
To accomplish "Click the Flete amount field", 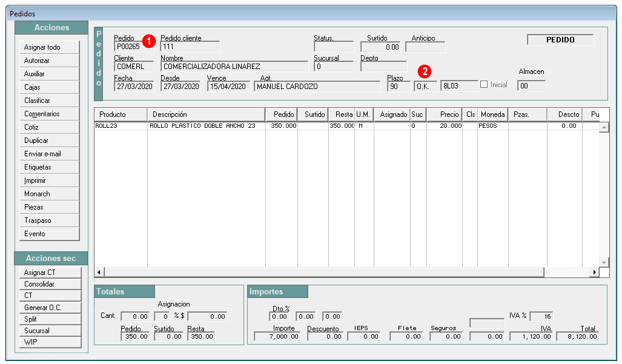I will pos(406,337).
